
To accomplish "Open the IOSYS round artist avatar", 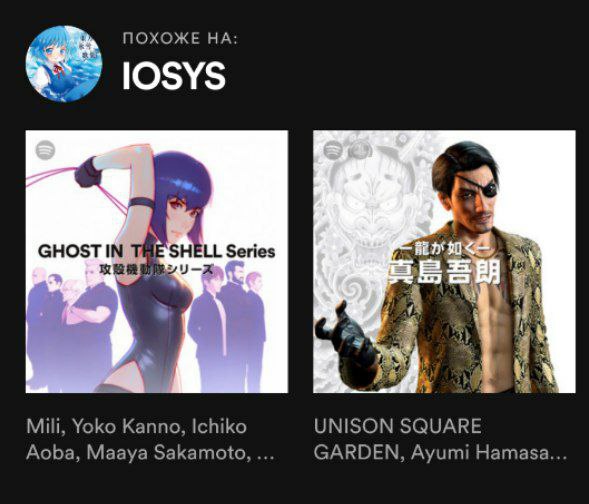I will tap(63, 64).
